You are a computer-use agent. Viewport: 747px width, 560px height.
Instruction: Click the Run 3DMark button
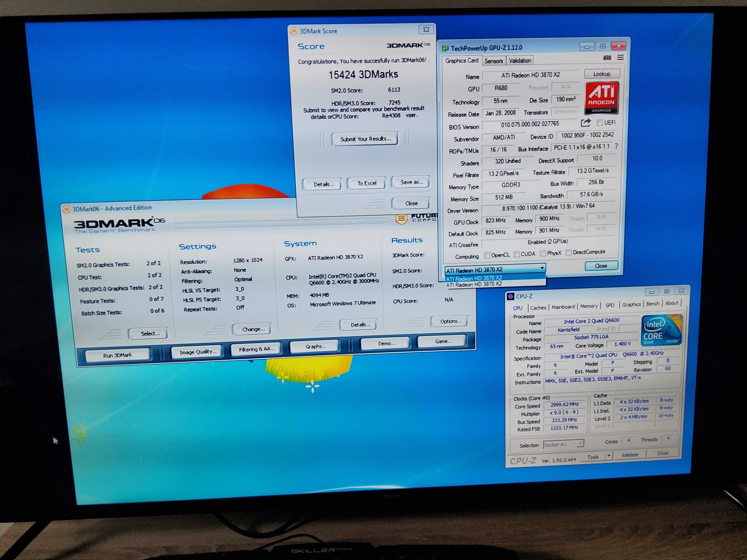tap(117, 355)
